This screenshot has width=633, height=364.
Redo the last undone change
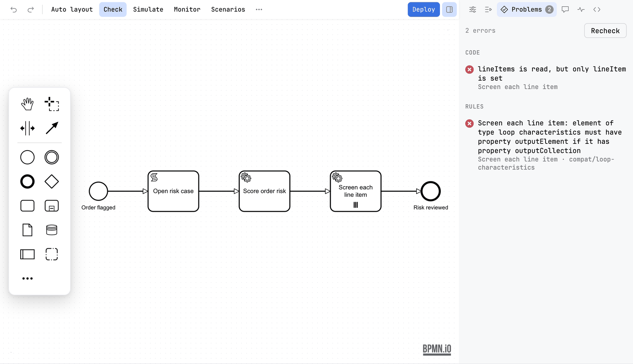[30, 9]
